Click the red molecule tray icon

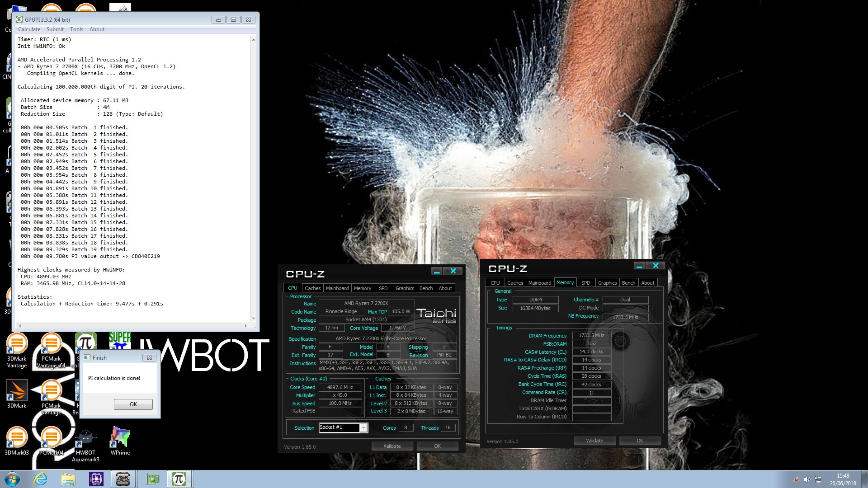point(796,479)
